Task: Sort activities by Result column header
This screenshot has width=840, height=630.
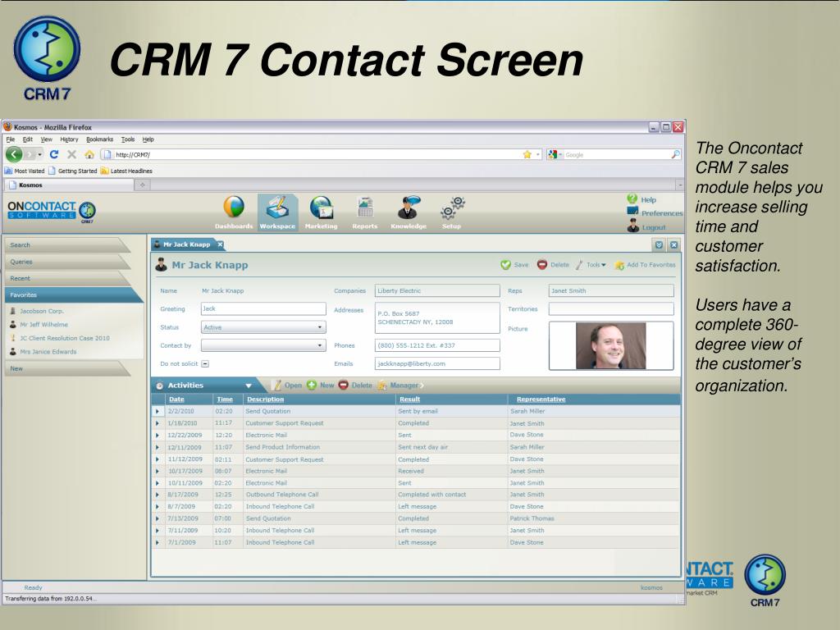Action: click(410, 399)
